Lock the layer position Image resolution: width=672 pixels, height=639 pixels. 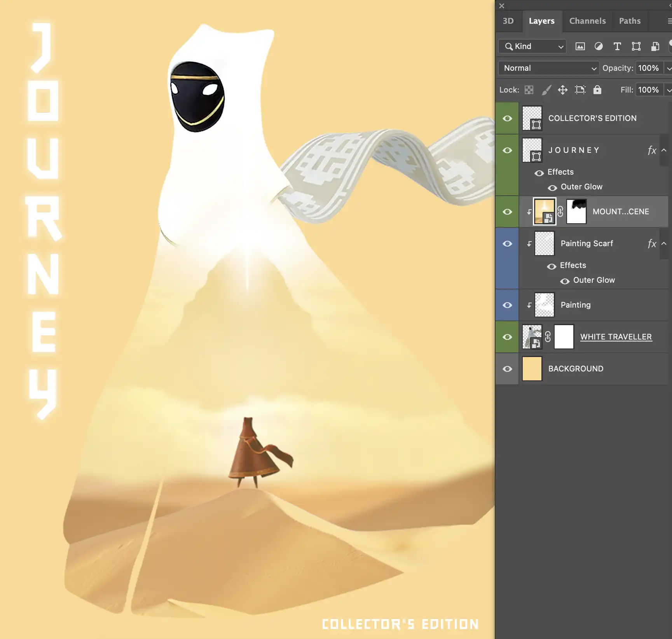pos(562,90)
